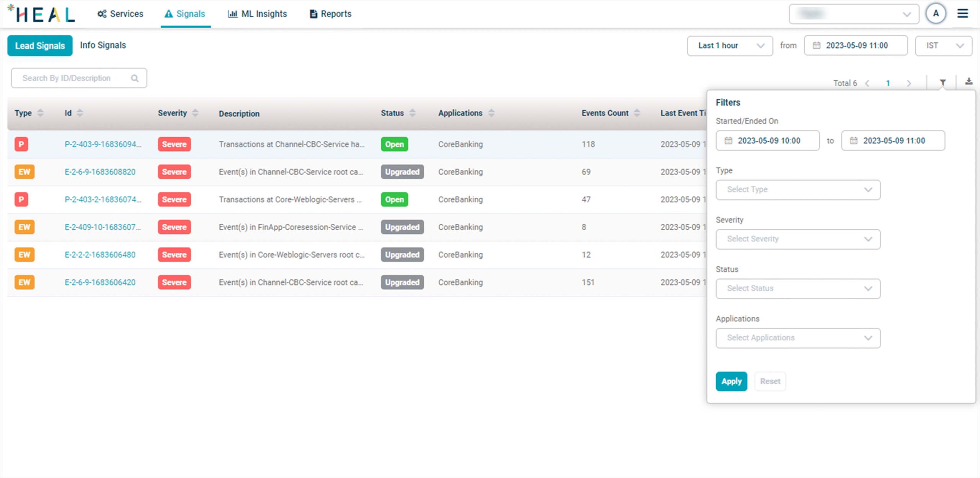This screenshot has width=980, height=478.
Task: Open signal E-2-6-9-1683608820 link
Action: tap(100, 172)
